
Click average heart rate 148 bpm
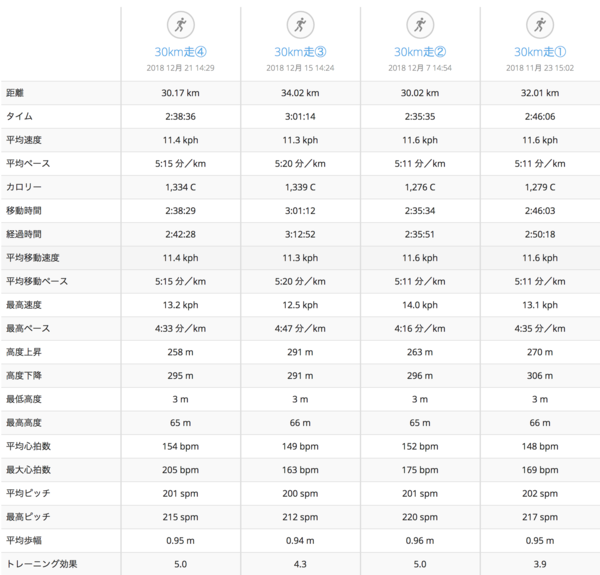pos(540,446)
